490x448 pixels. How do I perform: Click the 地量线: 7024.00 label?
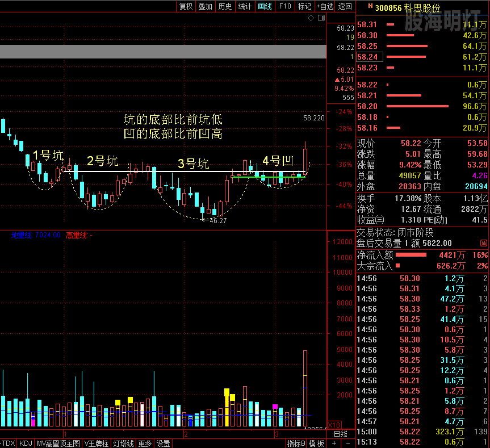(x=36, y=235)
